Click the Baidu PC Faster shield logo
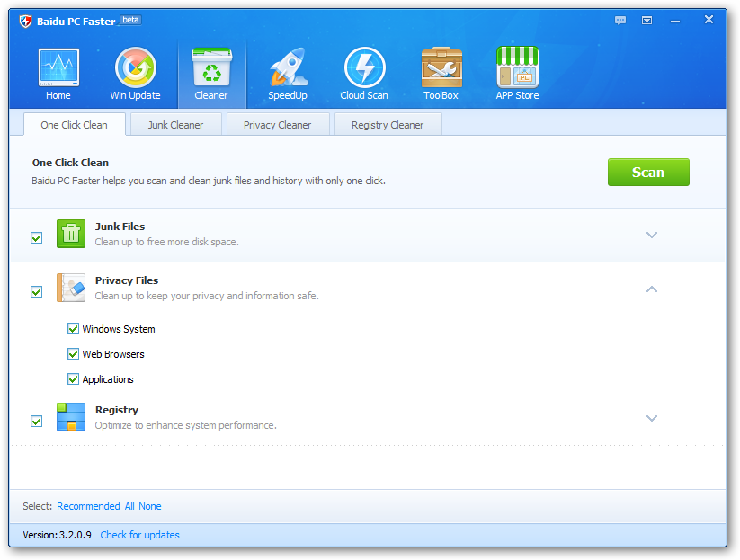740x560 pixels. point(25,22)
